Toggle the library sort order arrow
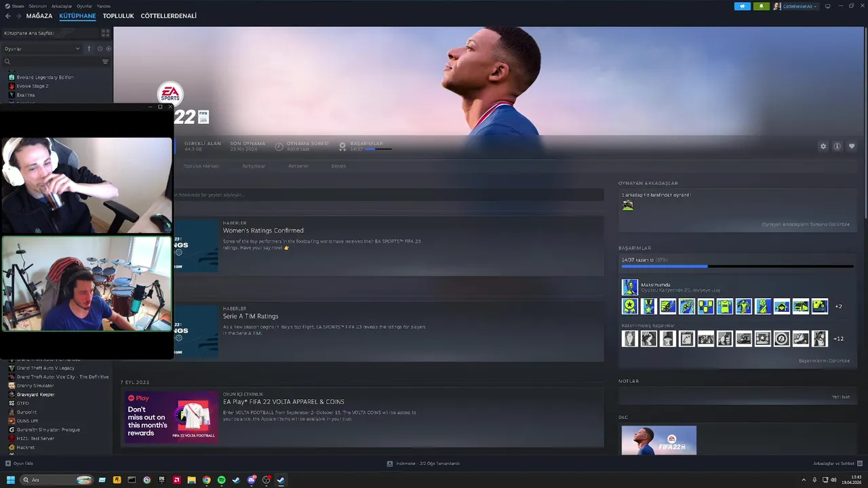Screen dimensions: 868x488 point(89,49)
